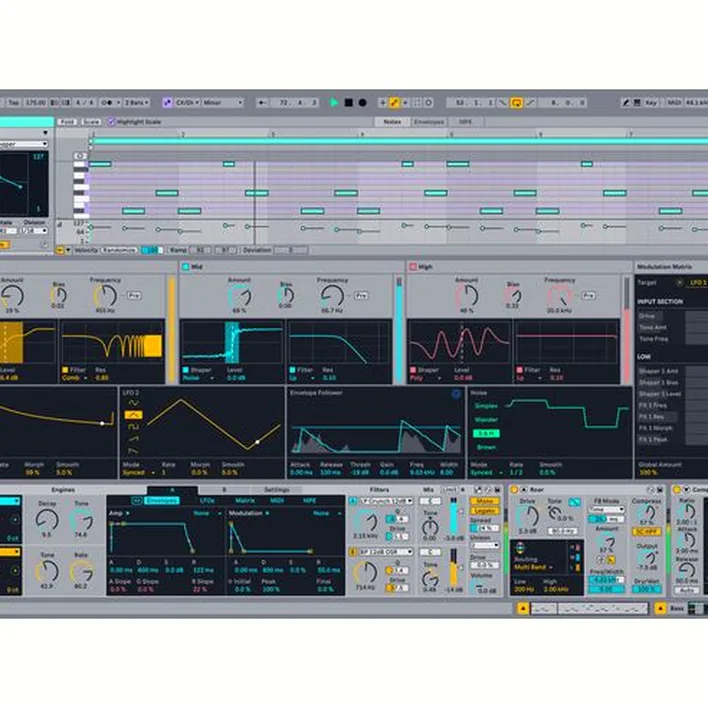
Task: Switch to the Envelopes tab
Action: (x=429, y=122)
